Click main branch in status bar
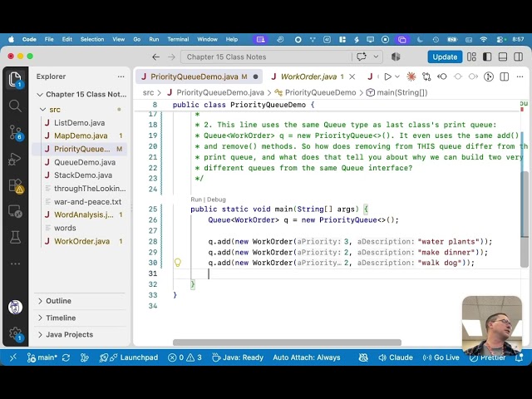This screenshot has width=532, height=399. click(42, 357)
